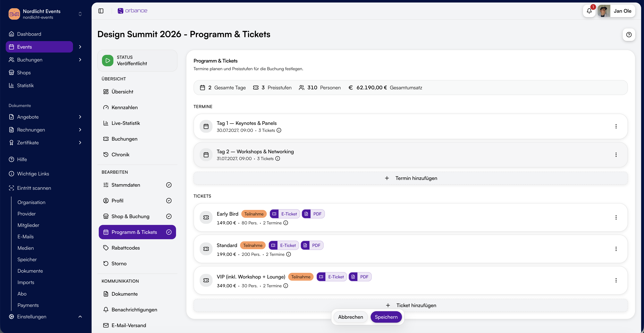Open Shop & Buchung under Bearbeiten

[137, 216]
